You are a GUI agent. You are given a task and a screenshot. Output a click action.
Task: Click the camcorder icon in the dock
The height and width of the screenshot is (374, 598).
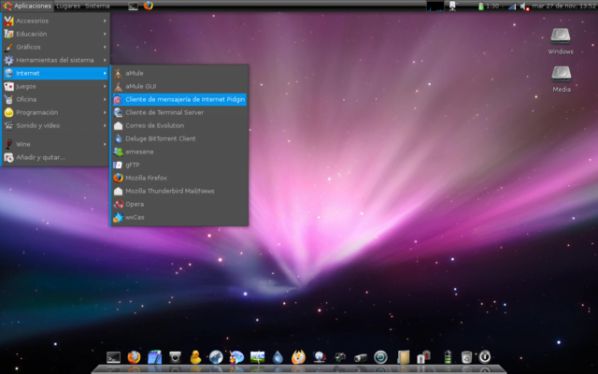pyautogui.click(x=360, y=358)
